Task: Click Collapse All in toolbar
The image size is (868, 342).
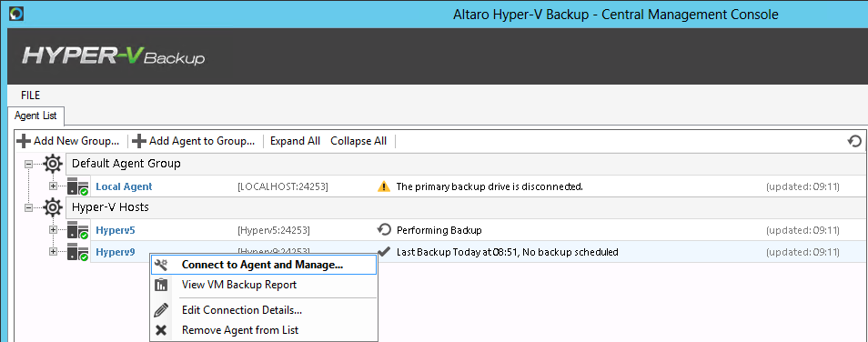Action: pos(358,141)
